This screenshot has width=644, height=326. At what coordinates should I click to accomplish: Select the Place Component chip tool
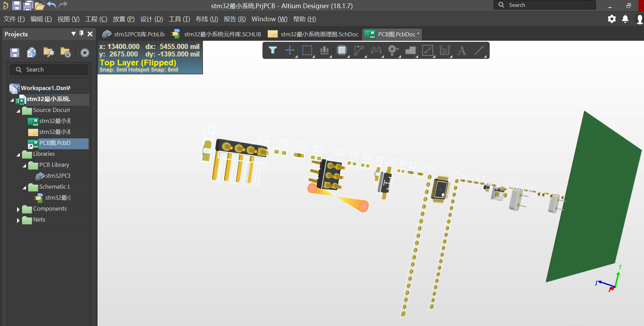342,50
